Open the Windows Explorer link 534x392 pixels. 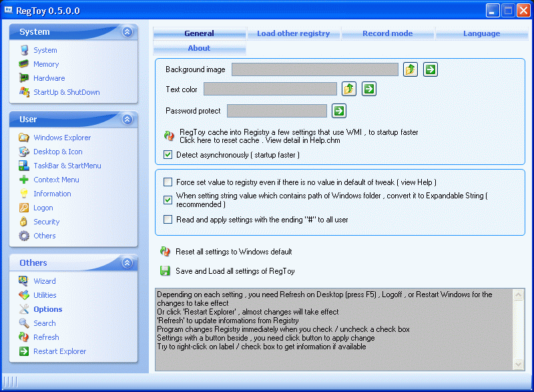[62, 138]
